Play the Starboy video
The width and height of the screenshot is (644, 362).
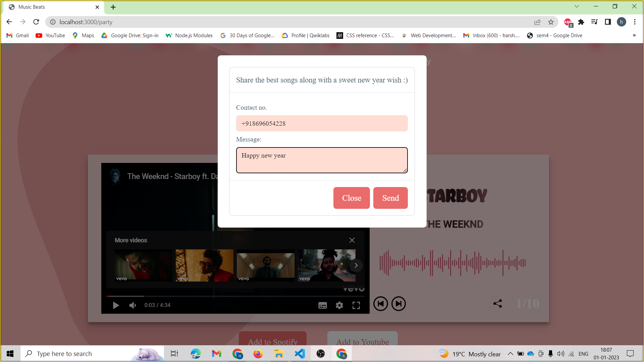point(116,305)
